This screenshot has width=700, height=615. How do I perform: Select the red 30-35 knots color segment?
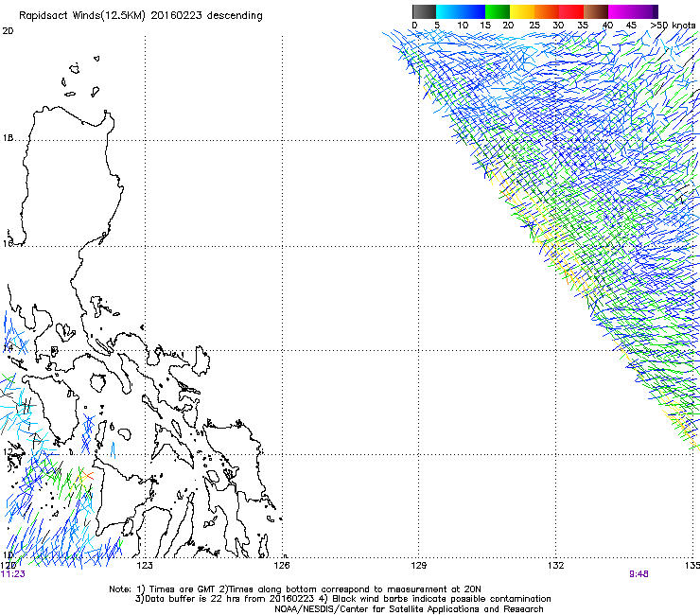pyautogui.click(x=571, y=11)
